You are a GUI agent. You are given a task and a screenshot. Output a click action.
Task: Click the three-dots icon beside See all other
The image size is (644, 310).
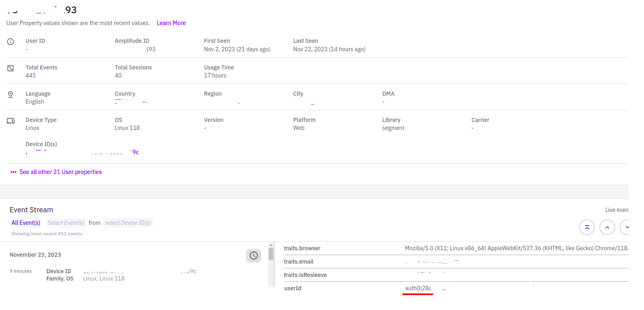click(x=13, y=172)
